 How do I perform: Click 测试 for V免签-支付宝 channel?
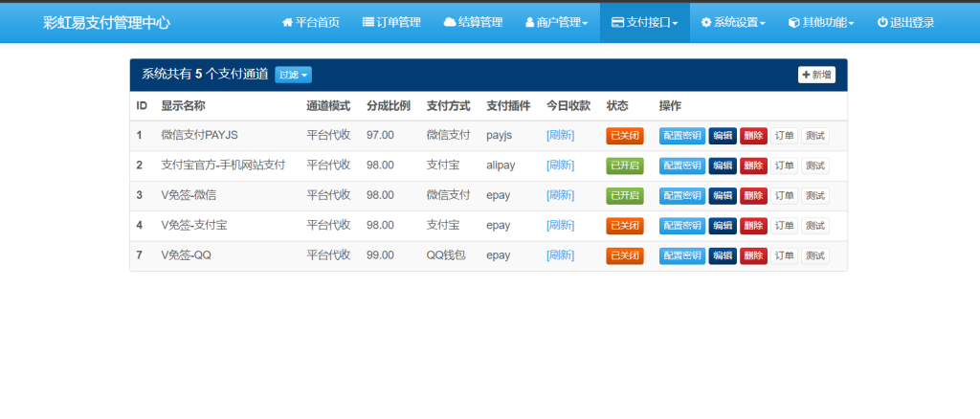pyautogui.click(x=815, y=226)
